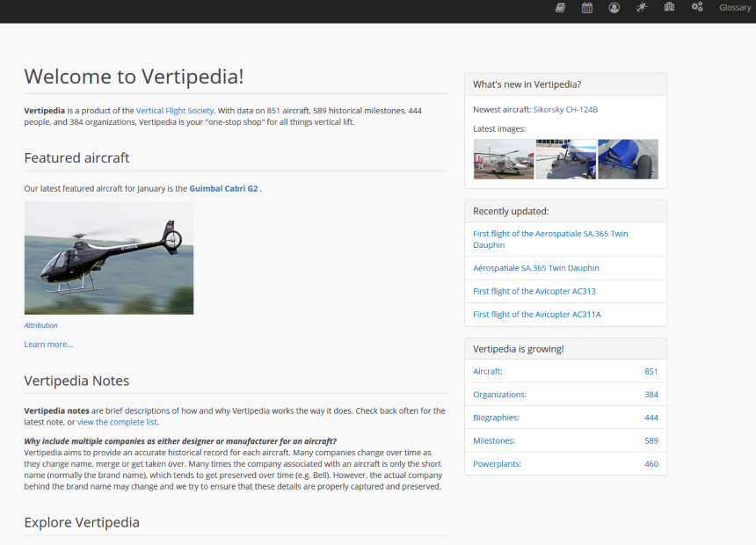Open the Powerplants: 460 row
Screen dimensions: 756x545
click(565, 464)
